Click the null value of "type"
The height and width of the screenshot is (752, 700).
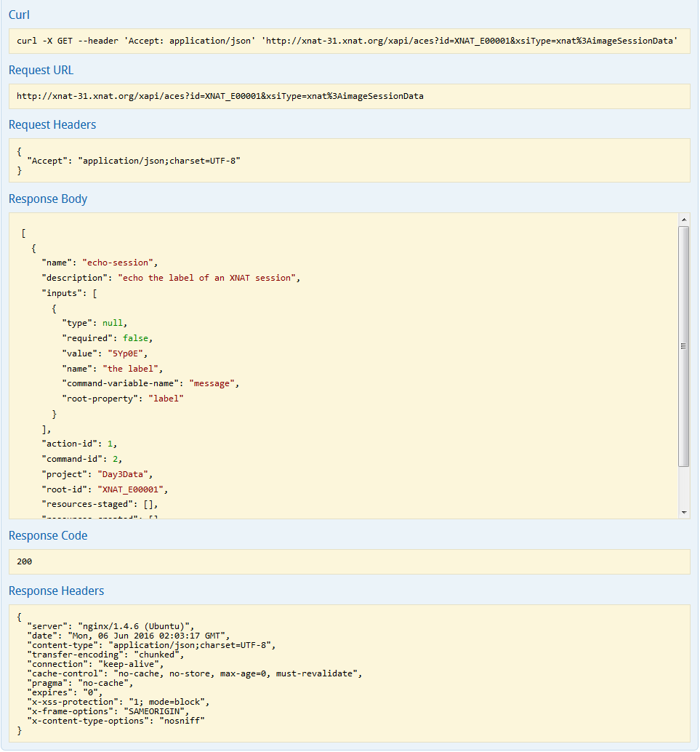[113, 323]
